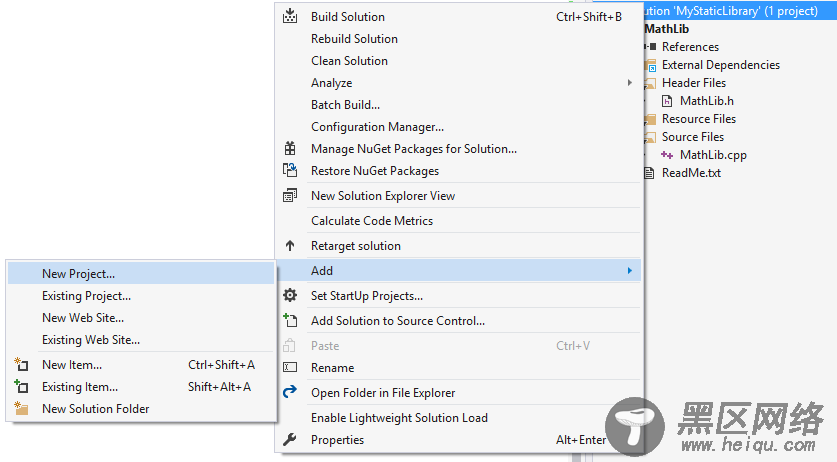Screen dimensions: 837x462
Task: Expand the Analyze submenu arrow
Action: pos(630,83)
